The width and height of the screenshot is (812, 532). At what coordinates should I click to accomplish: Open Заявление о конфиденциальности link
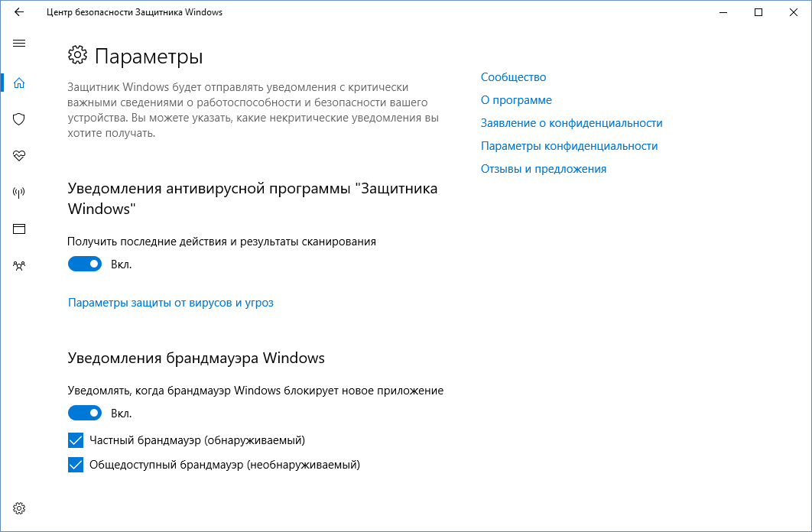tap(572, 123)
